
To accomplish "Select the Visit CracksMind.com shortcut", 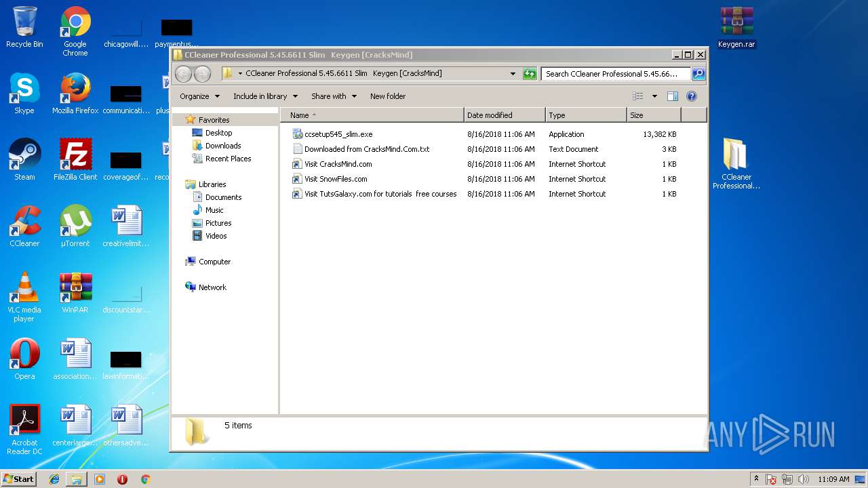I will (338, 164).
